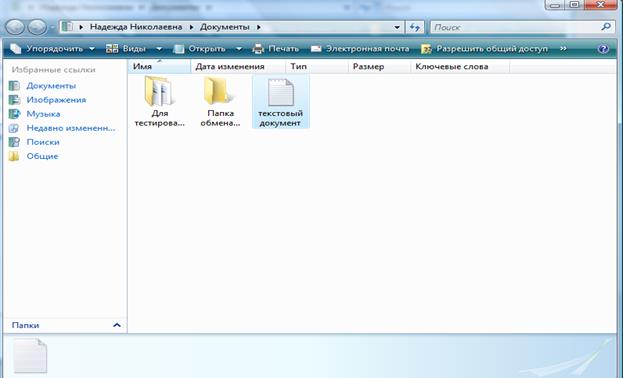Expand the Виды dropdown arrow
Screen dimensions: 623x378
pos(159,49)
